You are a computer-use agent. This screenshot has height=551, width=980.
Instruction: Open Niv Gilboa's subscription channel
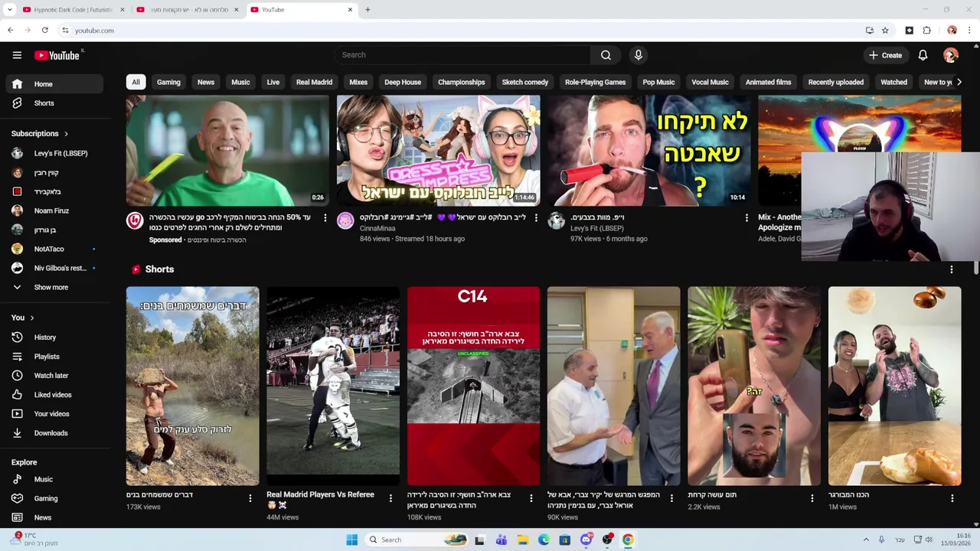click(54, 268)
